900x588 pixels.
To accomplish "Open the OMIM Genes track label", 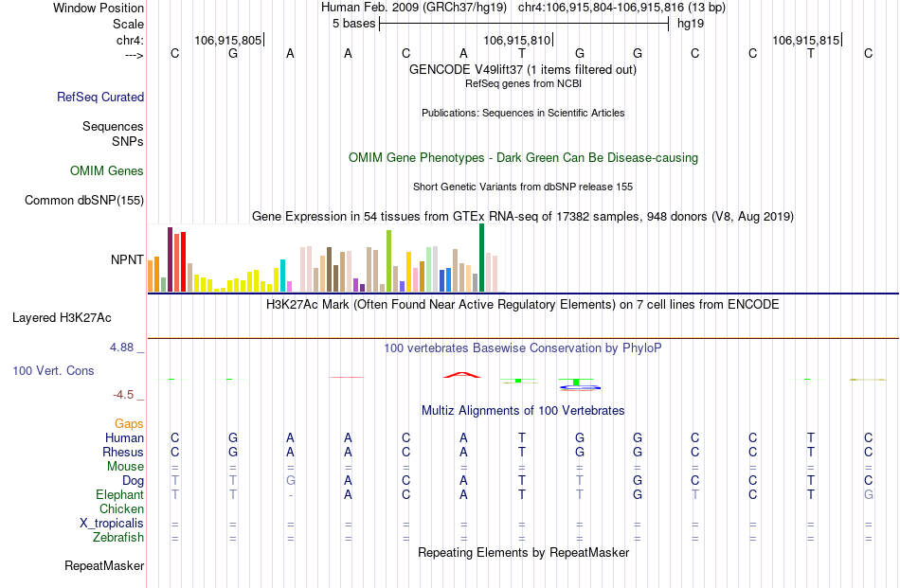I will tap(107, 171).
